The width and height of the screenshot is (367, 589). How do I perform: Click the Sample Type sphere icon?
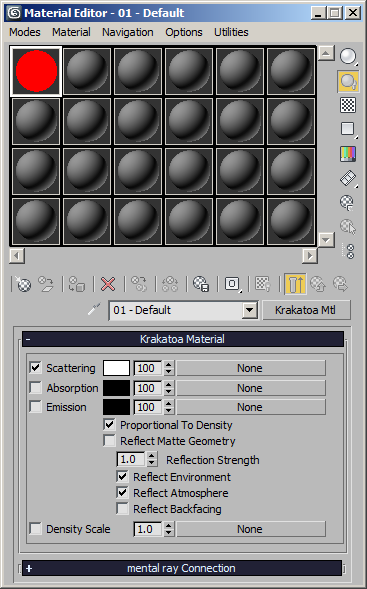348,56
